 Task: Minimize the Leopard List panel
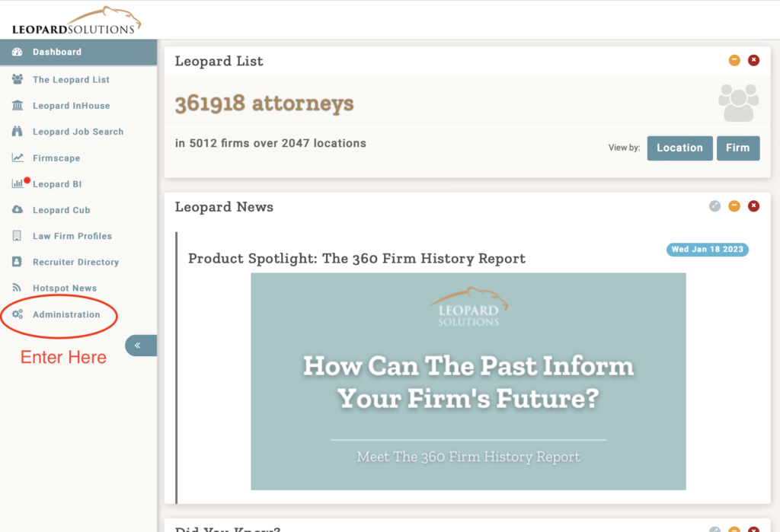[734, 60]
